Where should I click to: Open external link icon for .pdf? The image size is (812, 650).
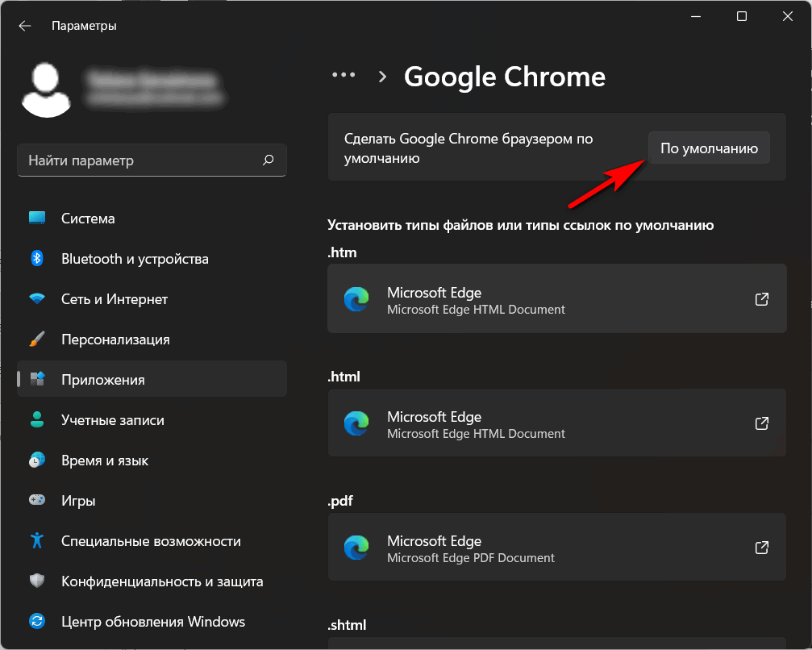coord(762,548)
